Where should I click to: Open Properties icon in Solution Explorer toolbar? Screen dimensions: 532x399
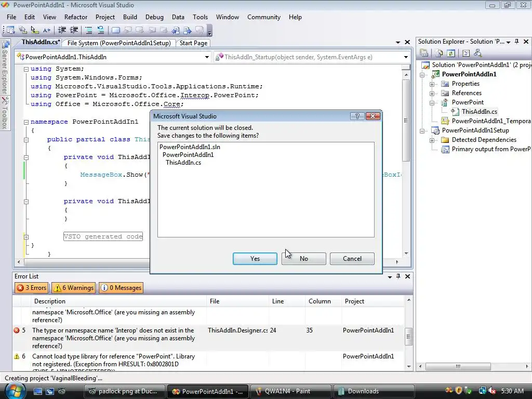point(424,53)
